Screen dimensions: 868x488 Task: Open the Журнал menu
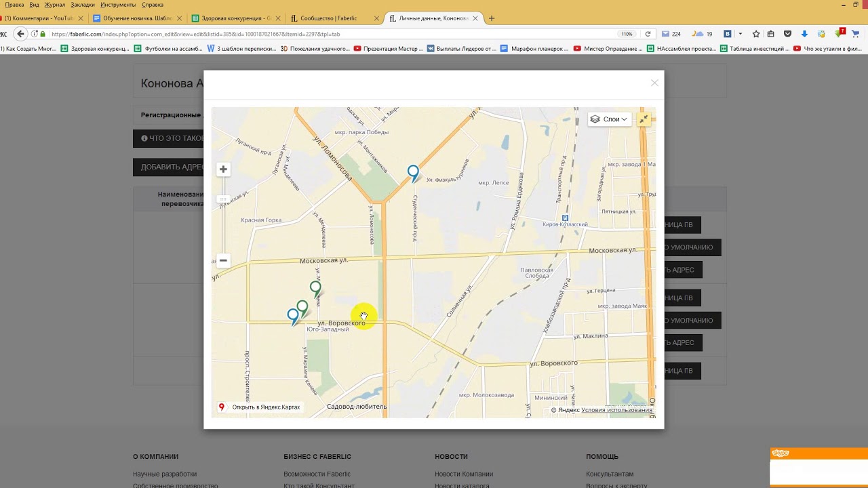click(55, 5)
